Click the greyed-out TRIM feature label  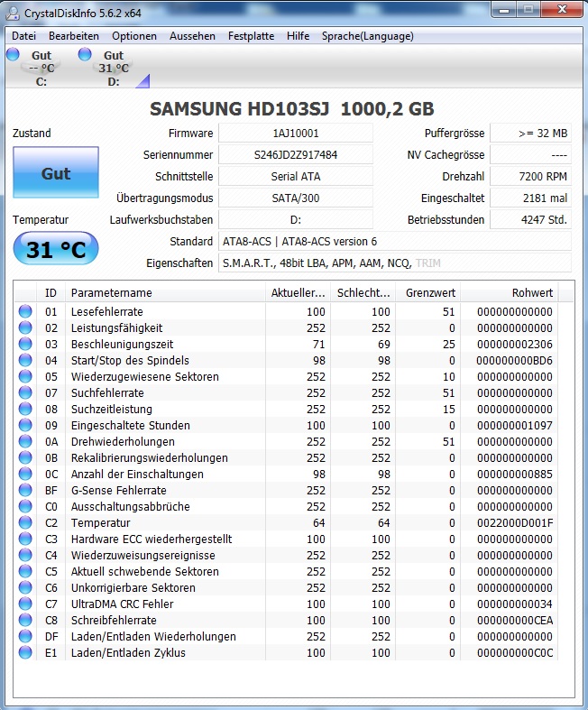(x=427, y=263)
